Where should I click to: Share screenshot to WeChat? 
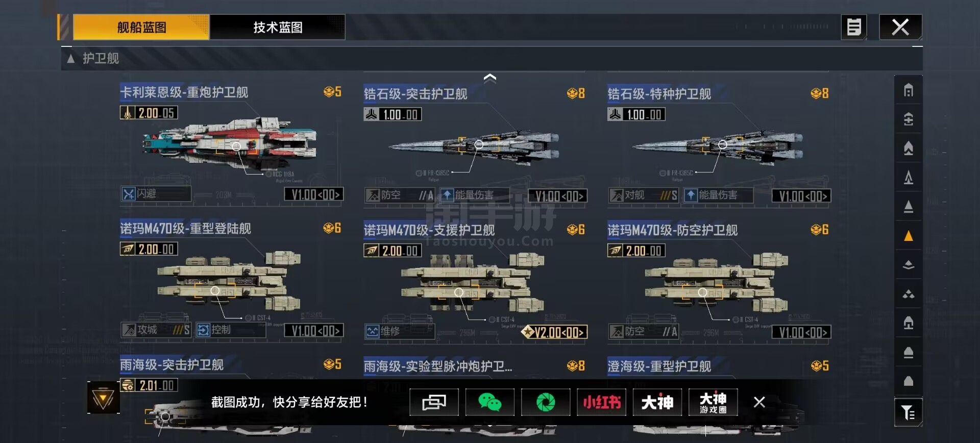(x=489, y=402)
